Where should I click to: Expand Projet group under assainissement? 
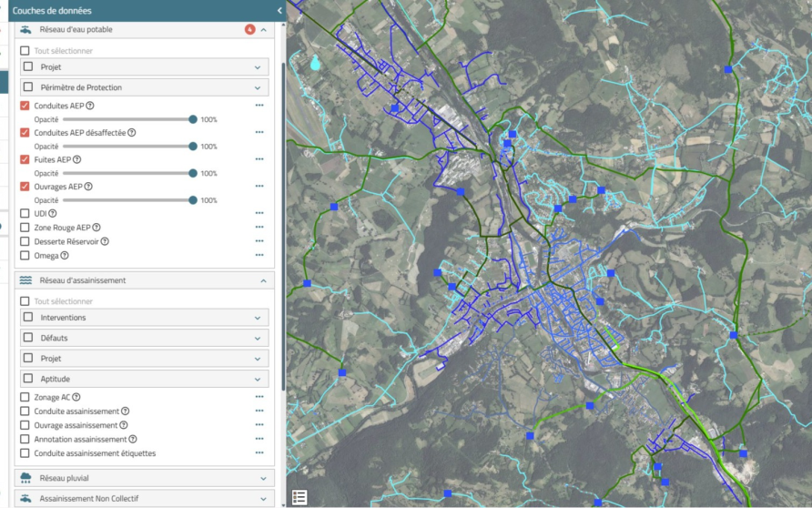[x=258, y=359]
